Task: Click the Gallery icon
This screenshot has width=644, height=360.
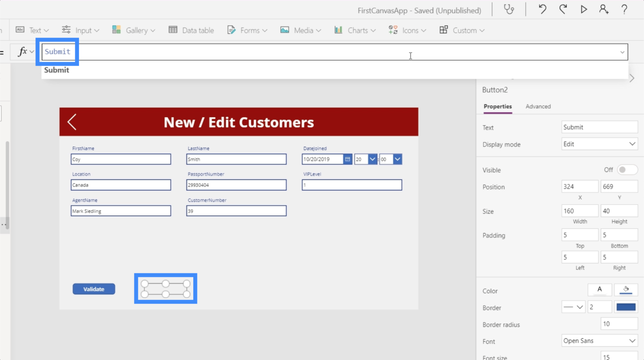Action: coord(117,30)
